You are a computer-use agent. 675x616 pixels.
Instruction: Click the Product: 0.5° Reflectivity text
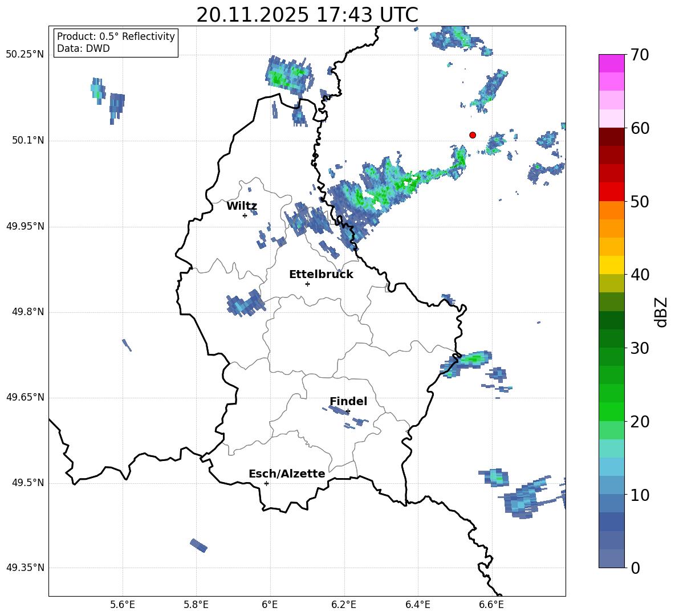click(x=116, y=36)
